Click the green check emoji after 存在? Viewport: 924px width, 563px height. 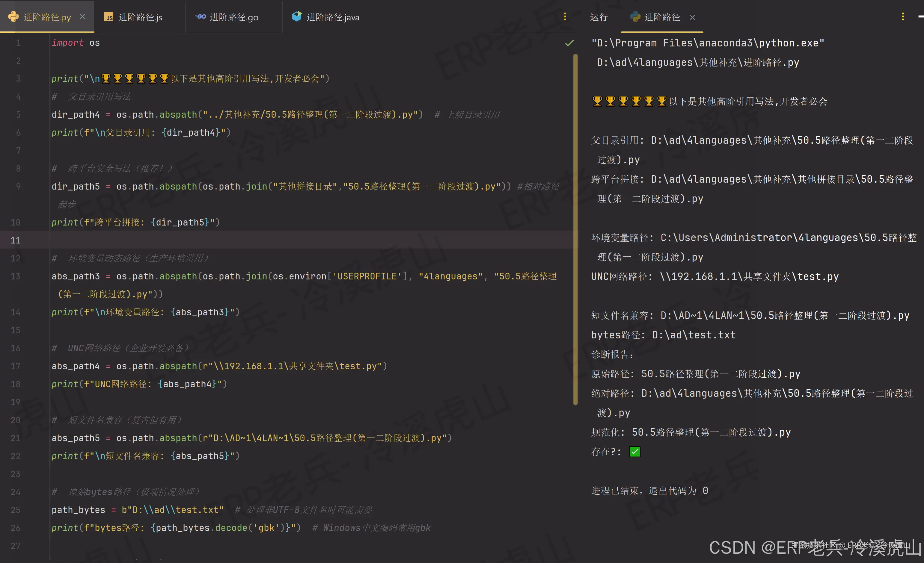635,452
